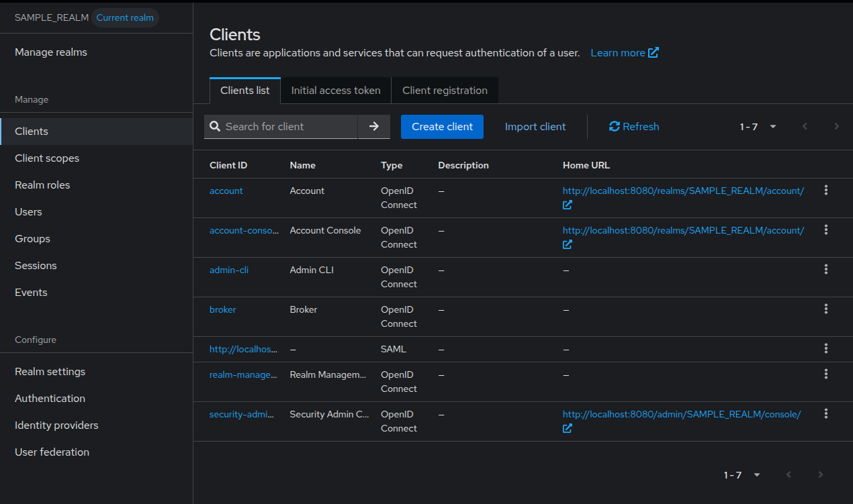This screenshot has height=504, width=853.
Task: Go to next page using top chevron
Action: click(836, 126)
